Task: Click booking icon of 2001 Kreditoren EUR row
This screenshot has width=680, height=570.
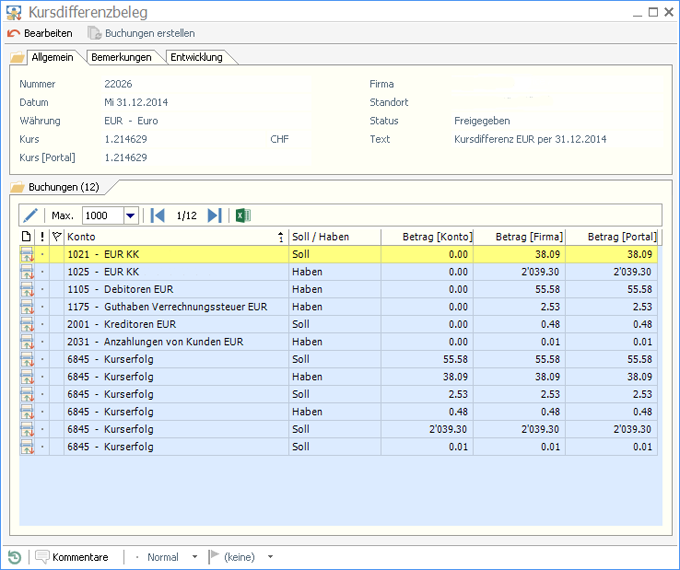Action: click(x=27, y=324)
